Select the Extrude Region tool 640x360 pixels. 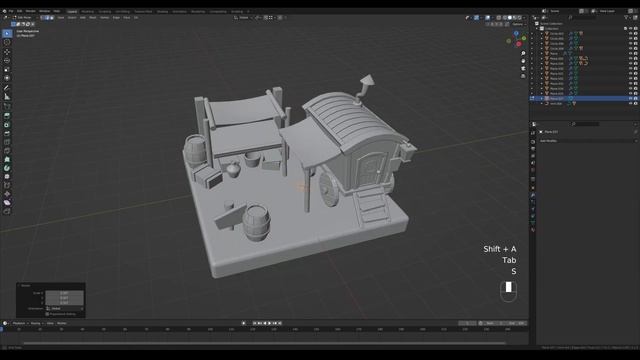pyautogui.click(x=7, y=116)
